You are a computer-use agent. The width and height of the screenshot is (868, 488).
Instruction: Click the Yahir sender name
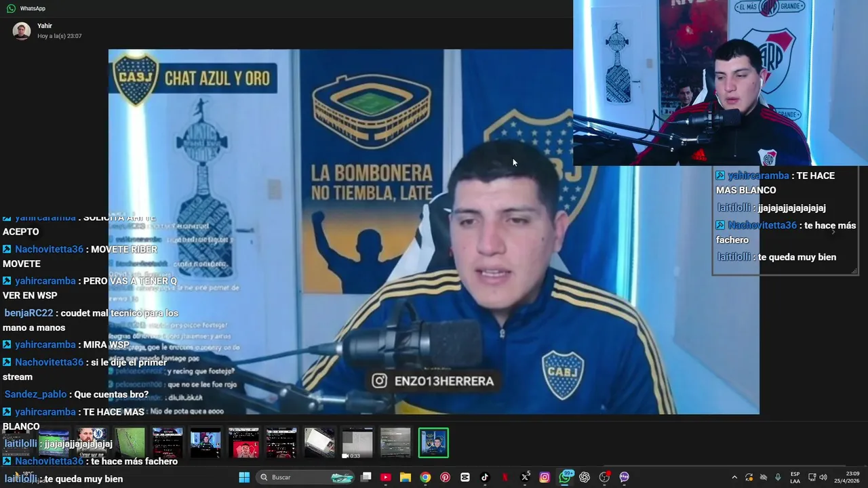(45, 26)
